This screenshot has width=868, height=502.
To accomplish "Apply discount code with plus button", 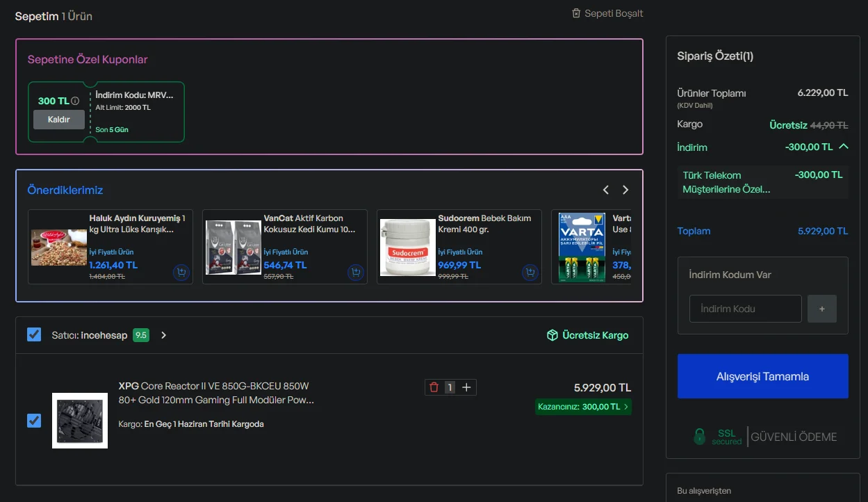I will click(822, 309).
